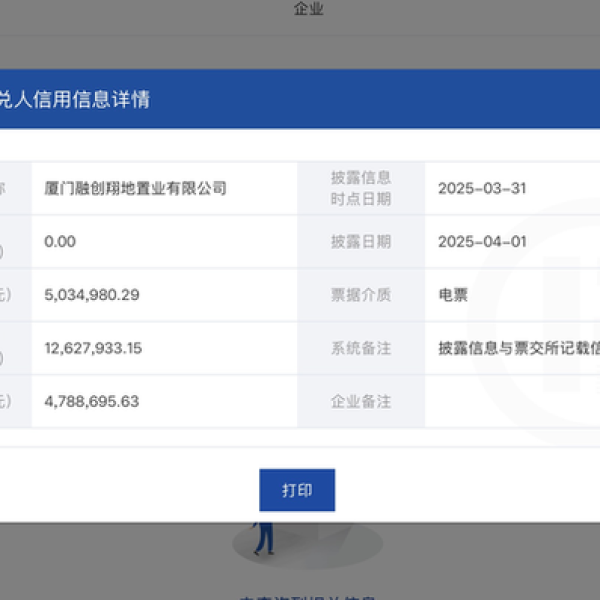Click the amount 12,627,933.15

[93, 348]
